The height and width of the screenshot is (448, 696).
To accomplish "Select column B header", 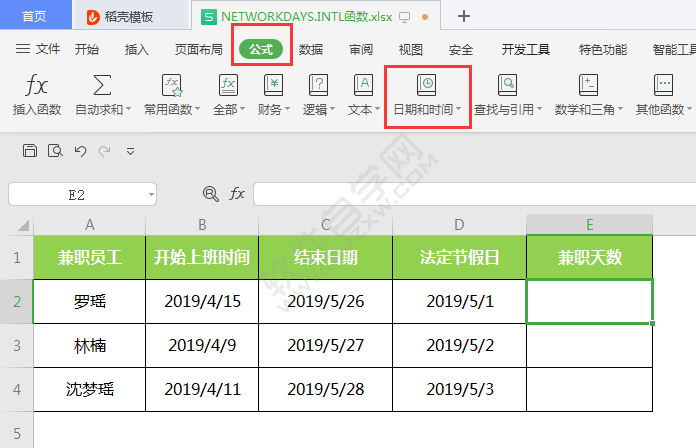I will [202, 225].
